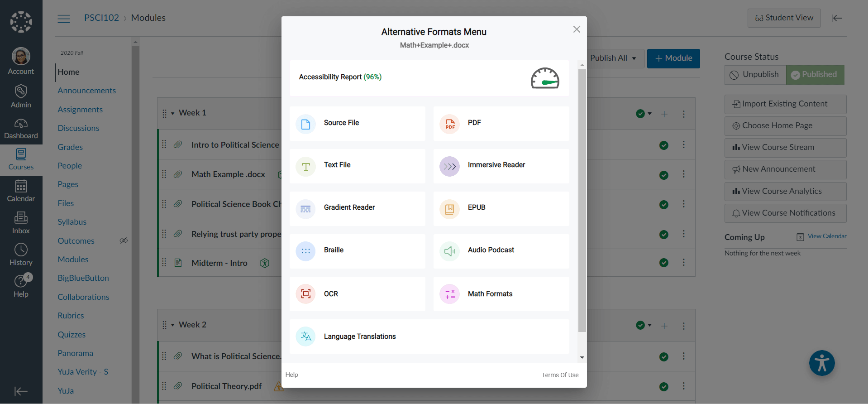This screenshot has height=404, width=868.
Task: Open the Account profile avatar
Action: coord(21,56)
